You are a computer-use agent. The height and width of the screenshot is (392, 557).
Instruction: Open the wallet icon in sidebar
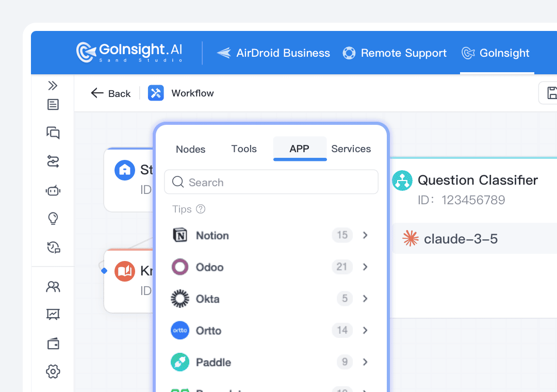coord(53,344)
